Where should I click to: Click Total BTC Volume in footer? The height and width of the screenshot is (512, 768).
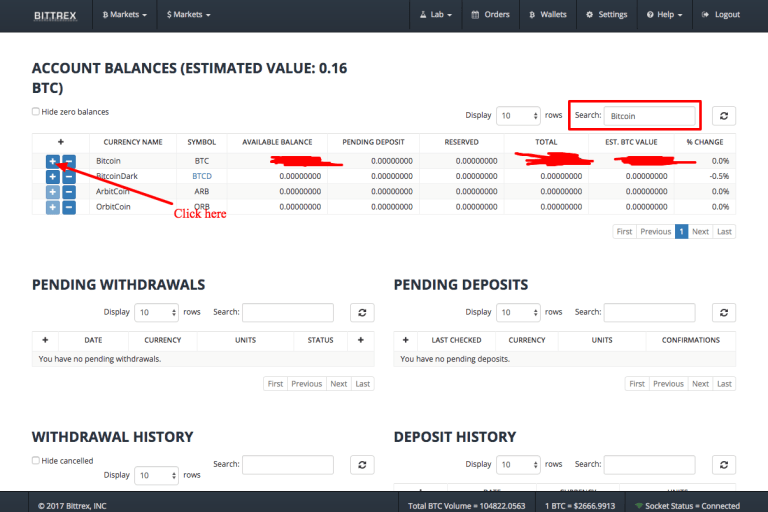(466, 506)
